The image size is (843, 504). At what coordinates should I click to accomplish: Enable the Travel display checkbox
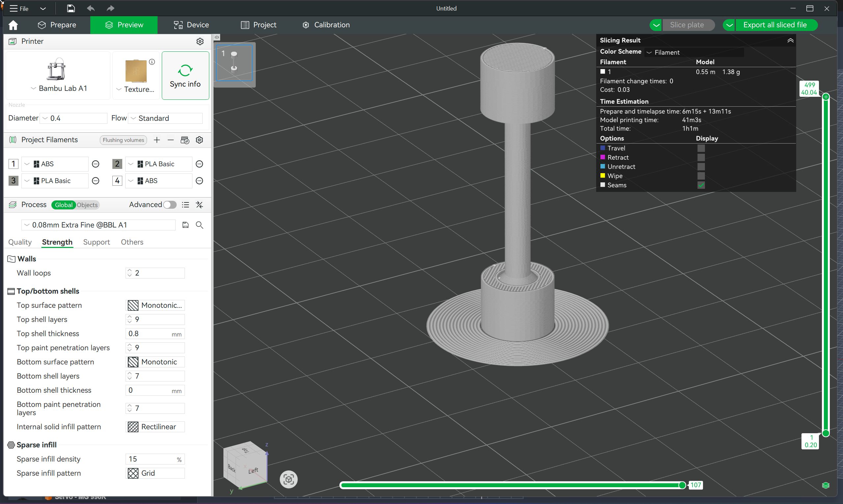tap(701, 148)
